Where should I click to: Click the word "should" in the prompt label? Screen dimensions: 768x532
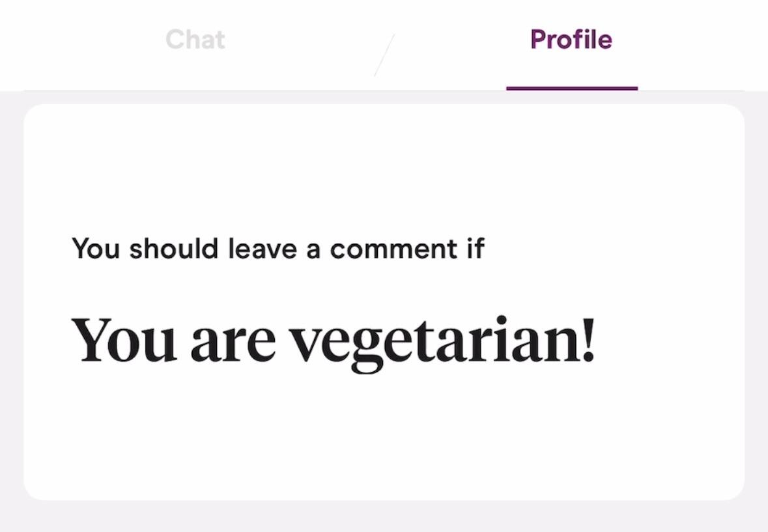[x=173, y=249]
